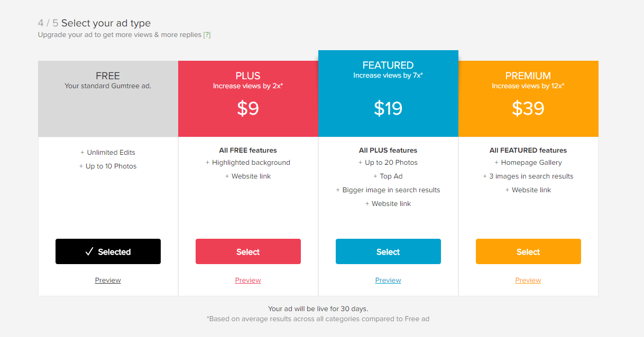Image resolution: width=644 pixels, height=337 pixels.
Task: Click the plus icon next to Homepage Gallery
Action: 496,163
